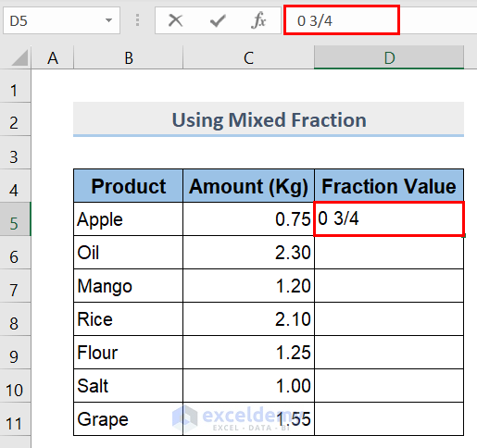Click the Oil amount cell showing 2.30
This screenshot has height=448, width=477.
(248, 253)
